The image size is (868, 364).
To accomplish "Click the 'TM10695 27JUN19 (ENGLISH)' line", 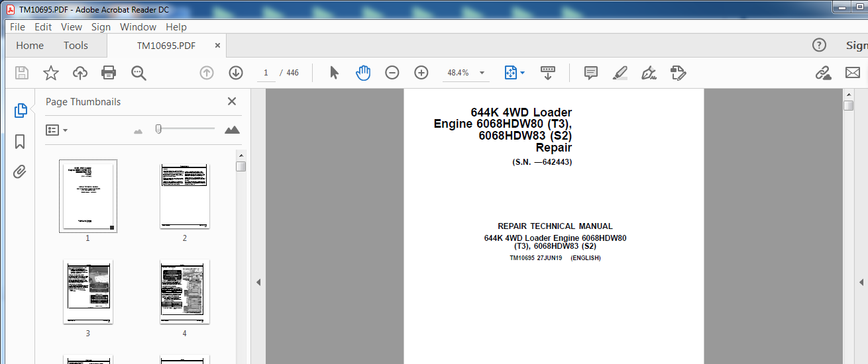I will pyautogui.click(x=555, y=258).
